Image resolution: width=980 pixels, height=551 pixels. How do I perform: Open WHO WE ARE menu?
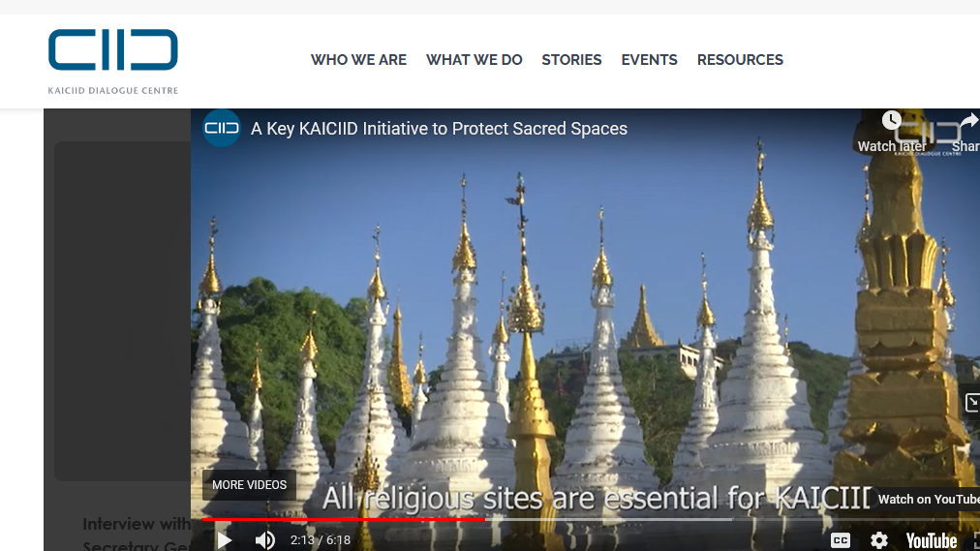tap(358, 60)
